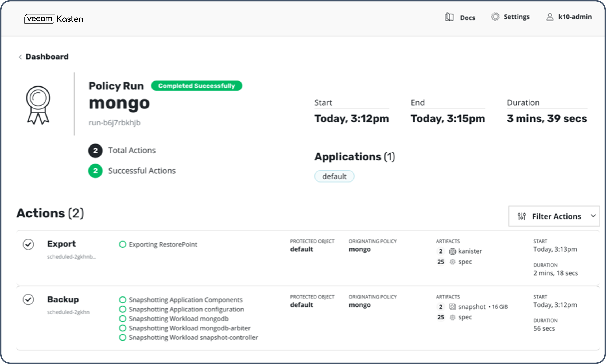606x364 pixels.
Task: Click the Successful Actions green badge
Action: click(95, 171)
